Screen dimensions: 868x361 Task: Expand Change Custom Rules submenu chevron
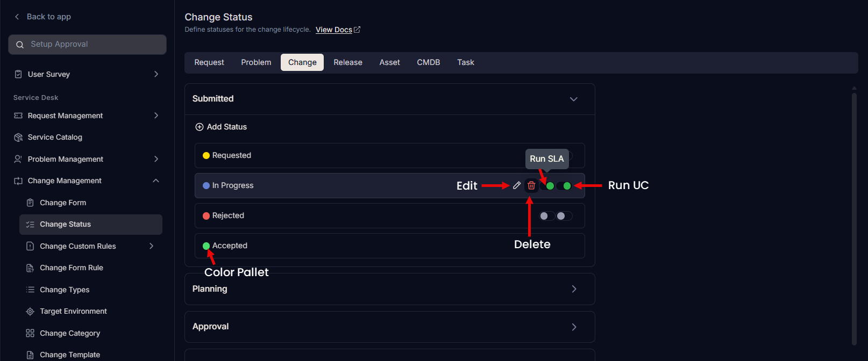[151, 246]
